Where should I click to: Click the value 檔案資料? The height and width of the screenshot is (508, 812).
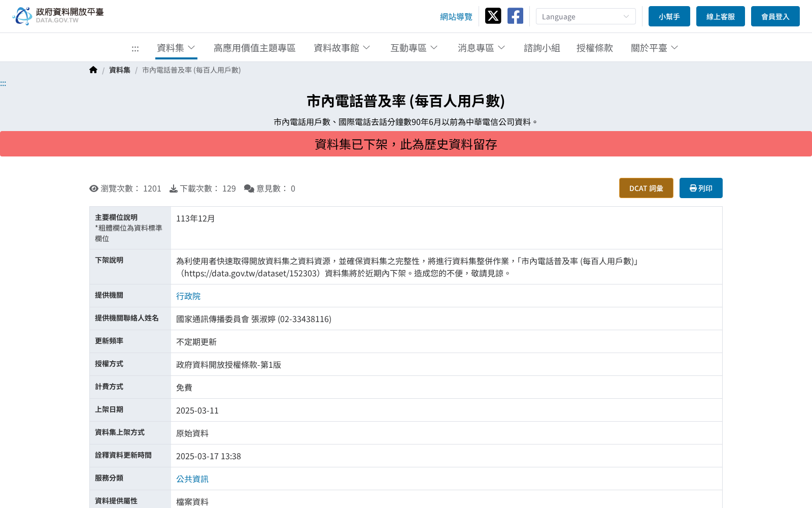tap(192, 501)
